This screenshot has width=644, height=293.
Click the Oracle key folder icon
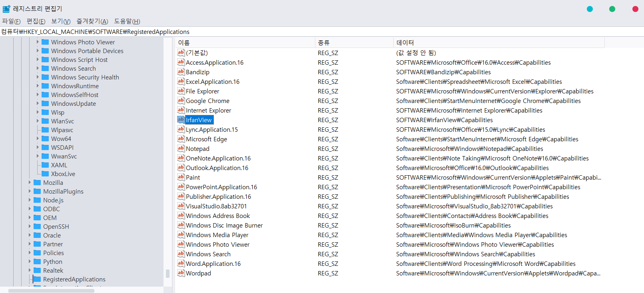tap(37, 235)
